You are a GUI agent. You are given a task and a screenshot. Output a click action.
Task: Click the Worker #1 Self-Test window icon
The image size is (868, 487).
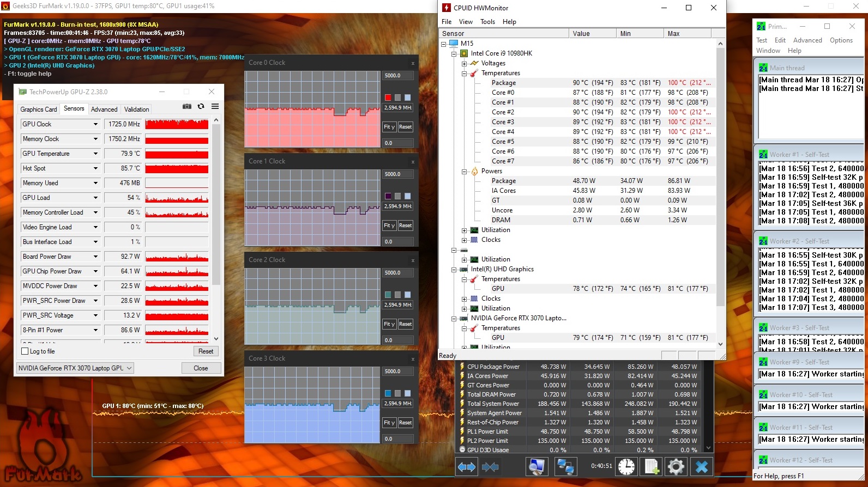click(x=763, y=155)
